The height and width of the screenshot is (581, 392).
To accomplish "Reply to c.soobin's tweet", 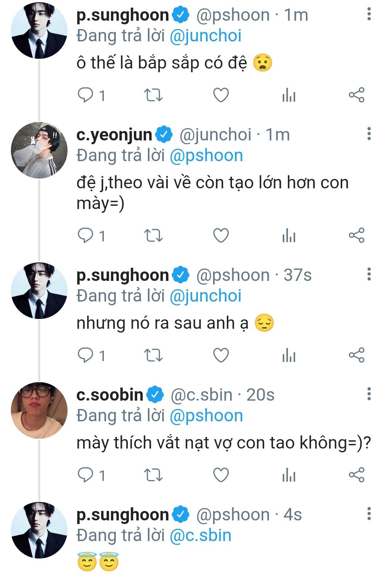I will click(x=86, y=475).
